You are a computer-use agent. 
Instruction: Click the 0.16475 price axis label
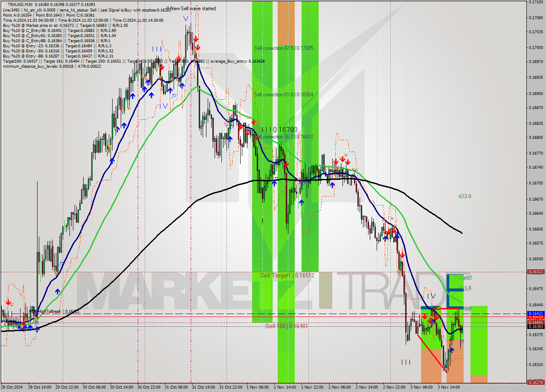[536, 289]
